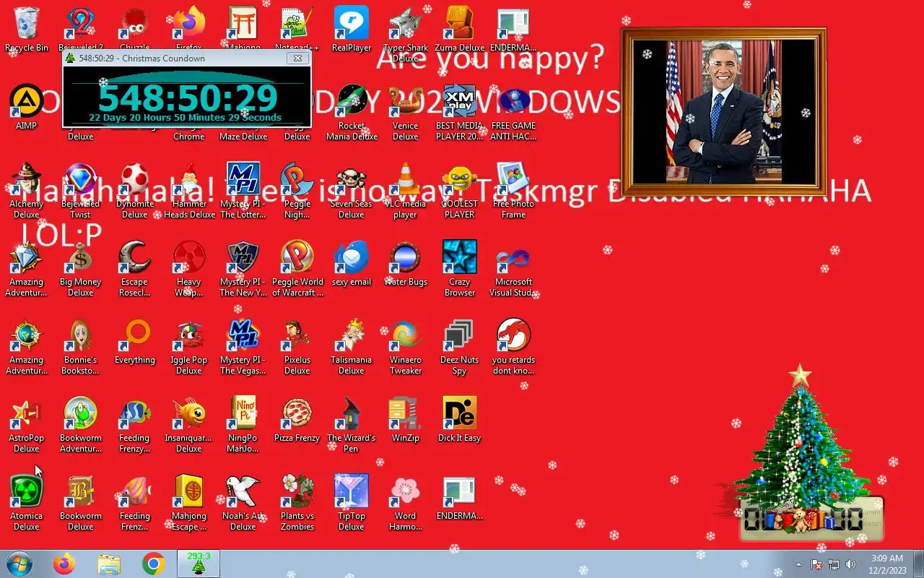This screenshot has height=578, width=924.
Task: Launch the RealPlayer shortcut
Action: click(352, 29)
